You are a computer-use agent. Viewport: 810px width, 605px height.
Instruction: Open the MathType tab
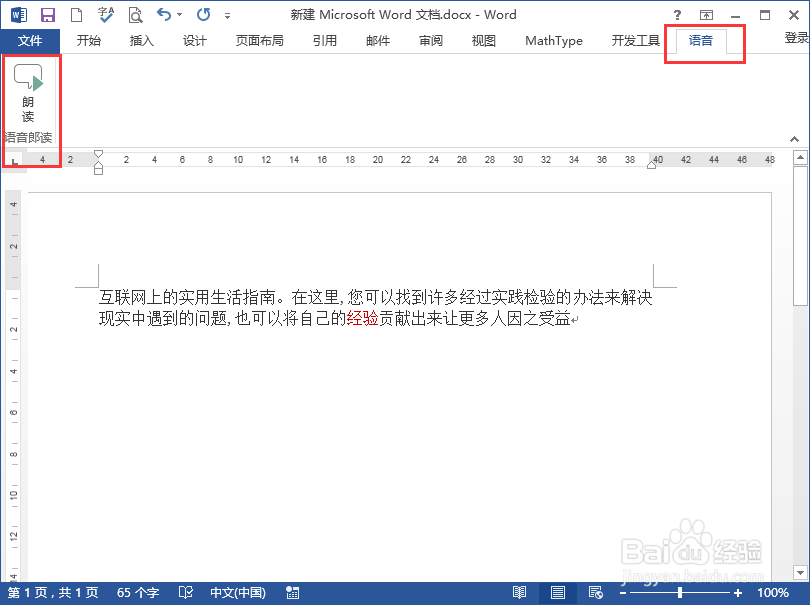(554, 41)
